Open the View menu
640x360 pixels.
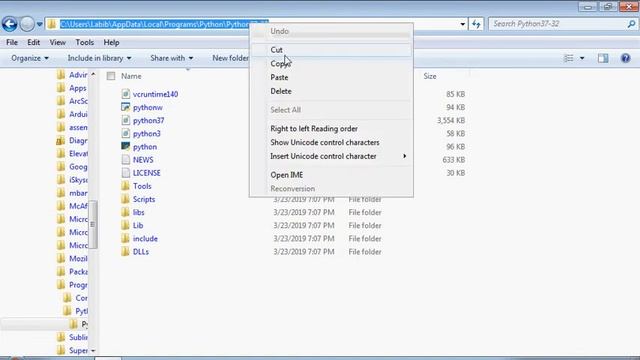pyautogui.click(x=58, y=42)
